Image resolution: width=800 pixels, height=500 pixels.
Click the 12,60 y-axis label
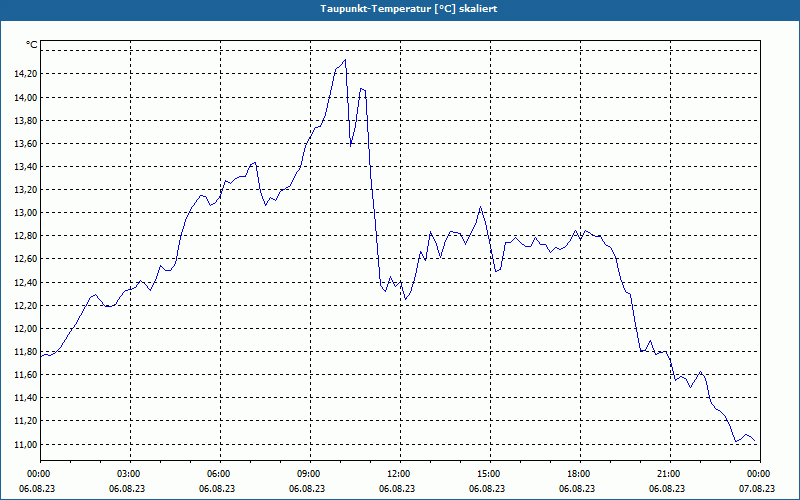[26, 259]
